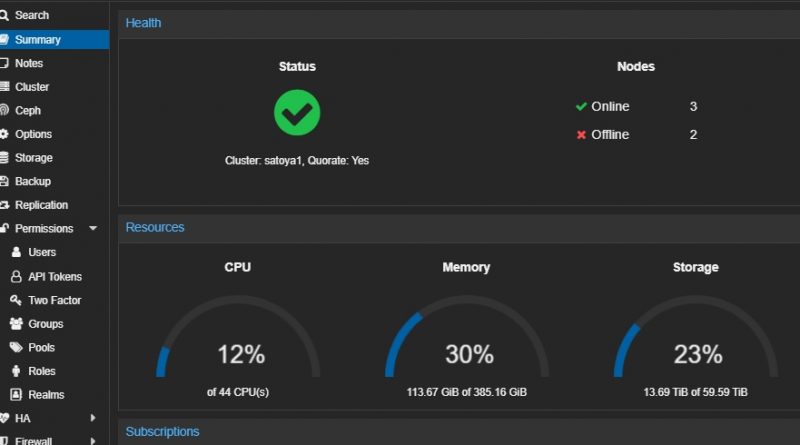Click the green cluster status checkmark
The image size is (800, 445).
point(297,112)
